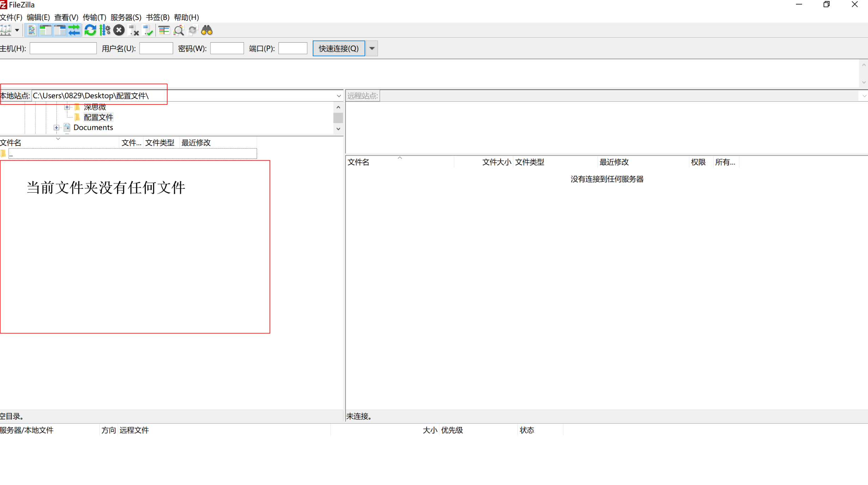The height and width of the screenshot is (485, 868).
Task: Open the Site Manager dropdown arrow
Action: (x=17, y=30)
